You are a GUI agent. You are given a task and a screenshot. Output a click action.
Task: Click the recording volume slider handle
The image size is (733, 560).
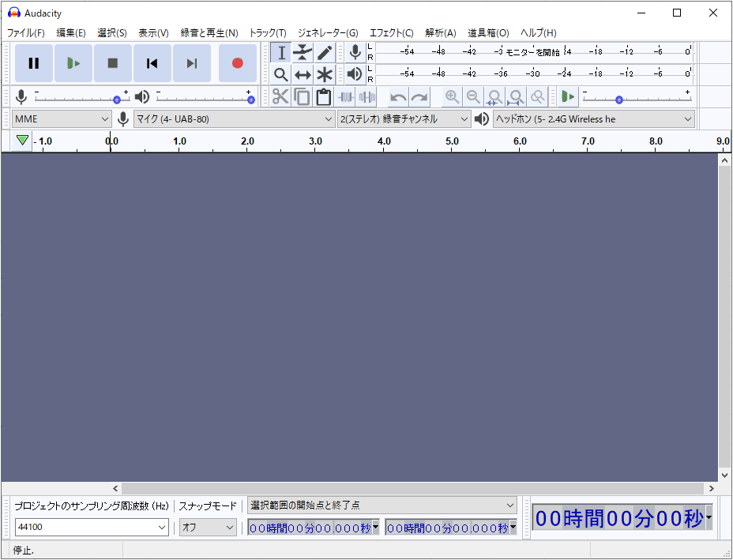[x=117, y=100]
